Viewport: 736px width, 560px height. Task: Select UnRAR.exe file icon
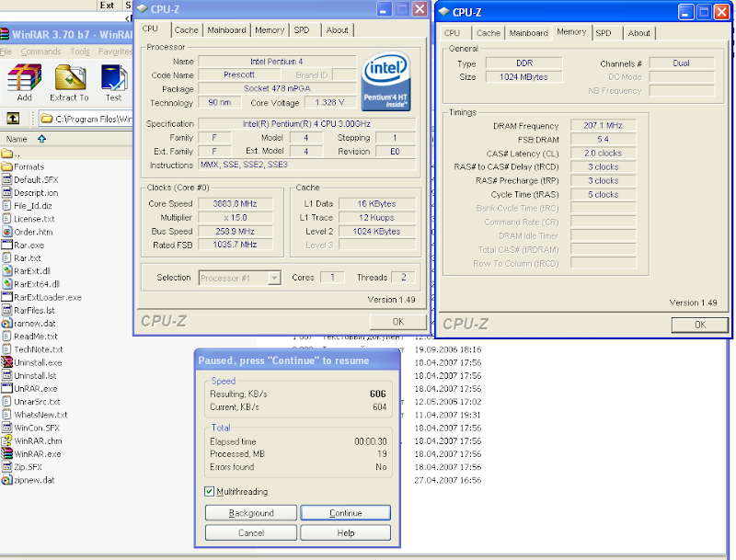(x=6, y=388)
